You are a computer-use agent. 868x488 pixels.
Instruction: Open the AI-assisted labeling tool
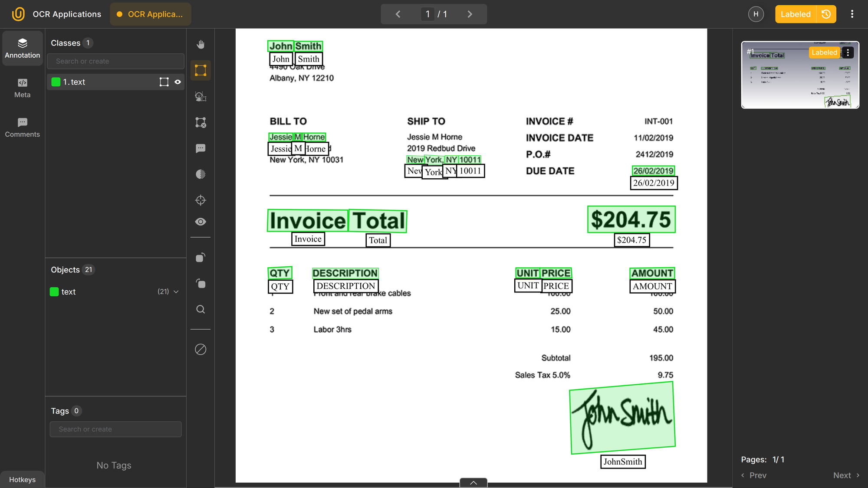click(x=201, y=96)
